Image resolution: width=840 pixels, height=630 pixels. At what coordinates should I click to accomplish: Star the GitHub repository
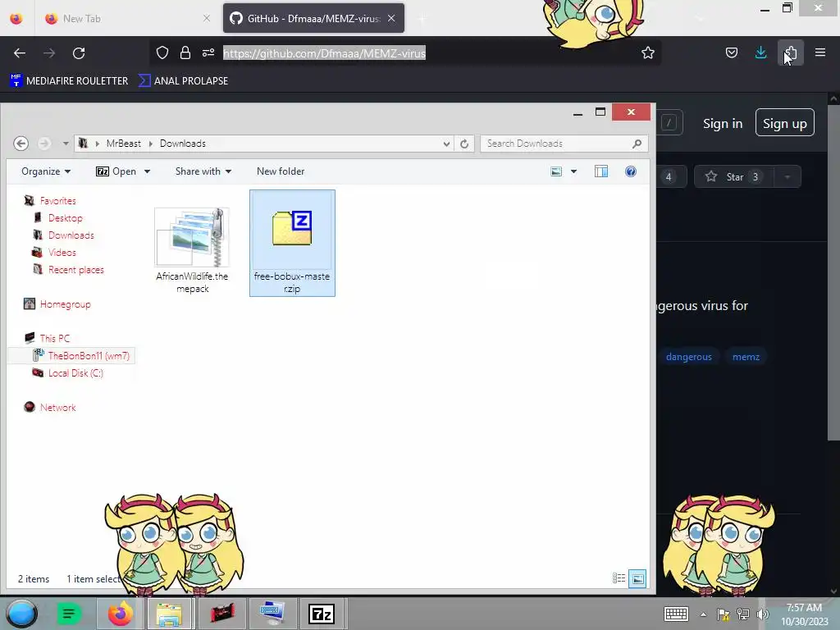(733, 177)
